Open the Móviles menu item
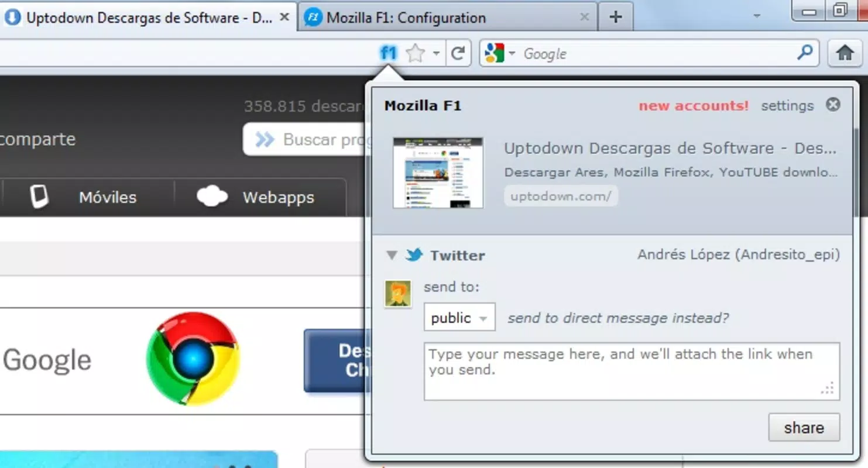Screen dimensions: 868x468 tap(108, 197)
